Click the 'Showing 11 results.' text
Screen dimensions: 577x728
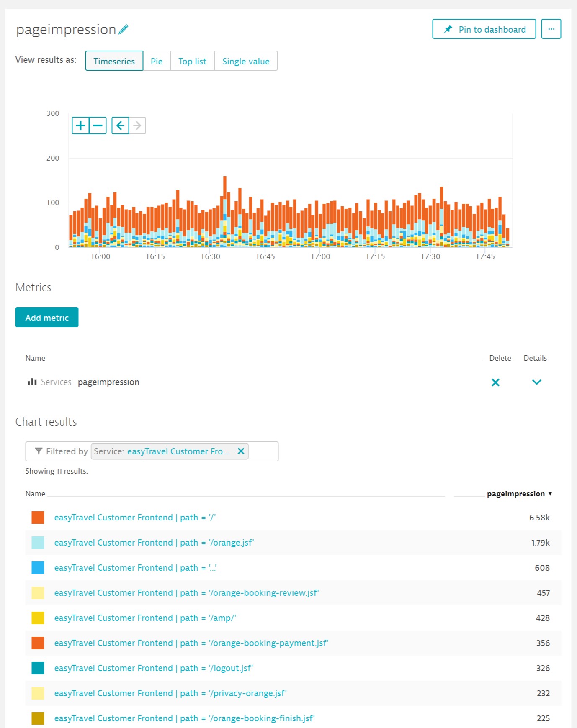(x=57, y=471)
